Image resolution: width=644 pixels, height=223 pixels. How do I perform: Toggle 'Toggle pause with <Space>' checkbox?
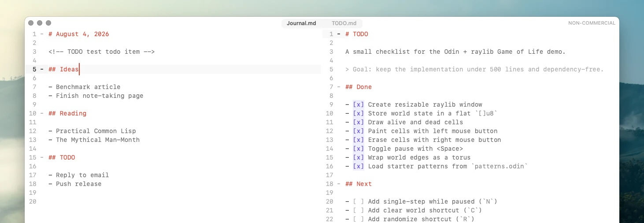tap(359, 149)
